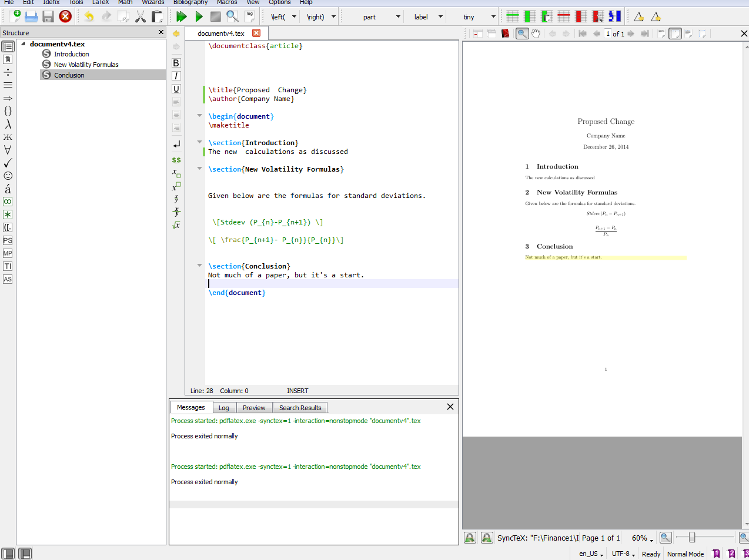
Task: Collapse the documentv4.tex structure tree node
Action: (x=23, y=43)
